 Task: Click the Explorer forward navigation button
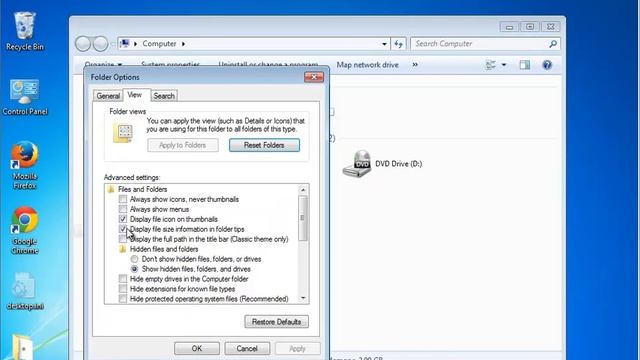(x=100, y=44)
